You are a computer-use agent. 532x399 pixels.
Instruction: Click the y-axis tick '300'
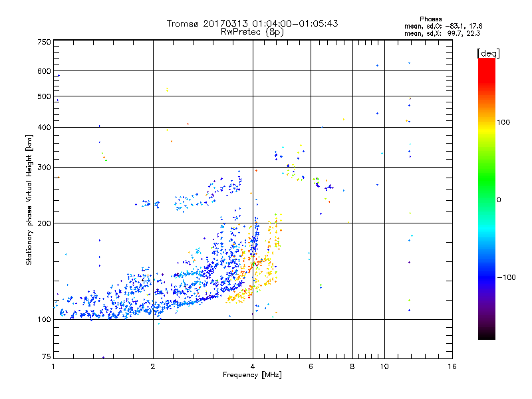[44, 168]
